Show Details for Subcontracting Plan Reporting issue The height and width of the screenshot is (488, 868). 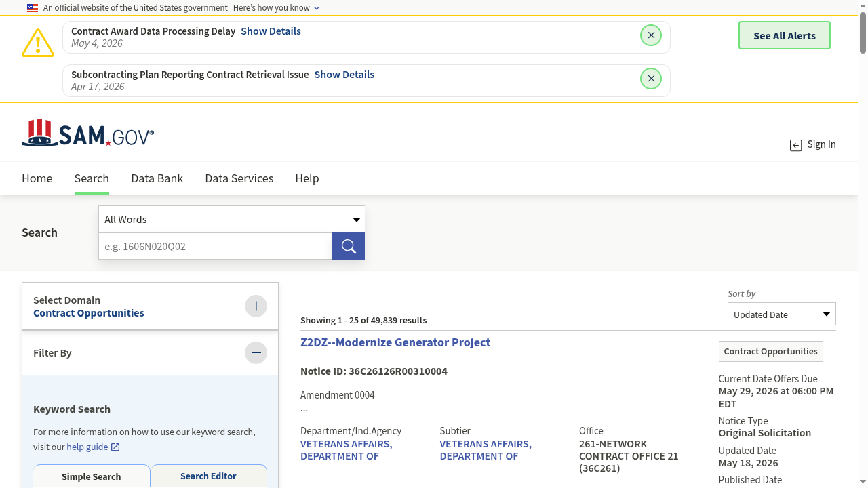[344, 75]
